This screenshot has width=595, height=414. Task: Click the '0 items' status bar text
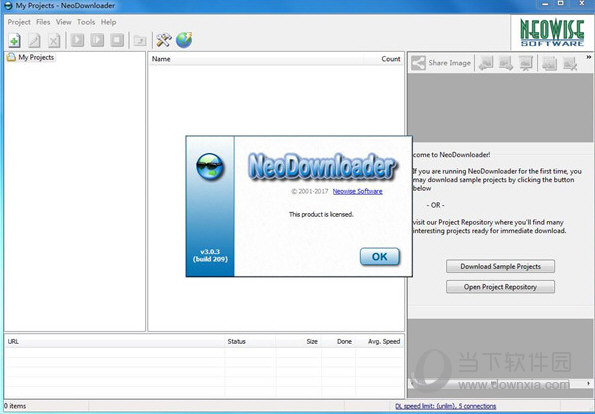click(15, 406)
